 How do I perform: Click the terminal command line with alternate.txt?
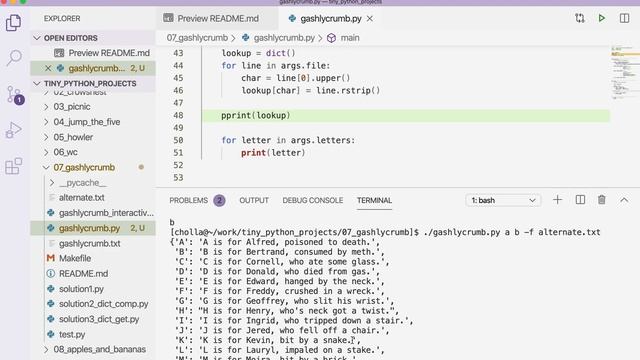coord(385,232)
